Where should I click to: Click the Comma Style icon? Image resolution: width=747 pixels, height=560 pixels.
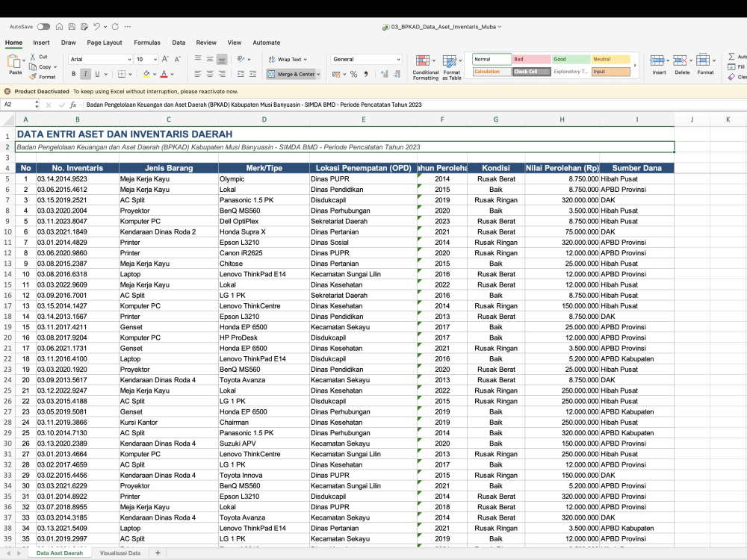point(366,74)
